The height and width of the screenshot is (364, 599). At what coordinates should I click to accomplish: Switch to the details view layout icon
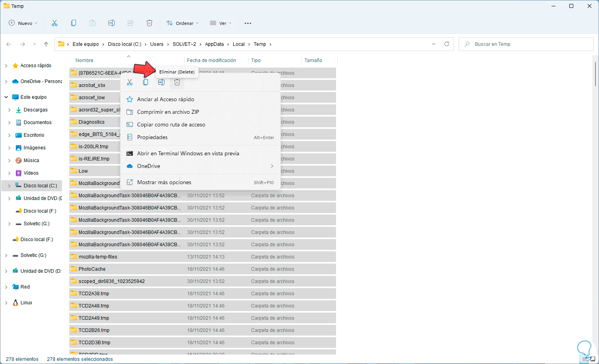[x=585, y=359]
